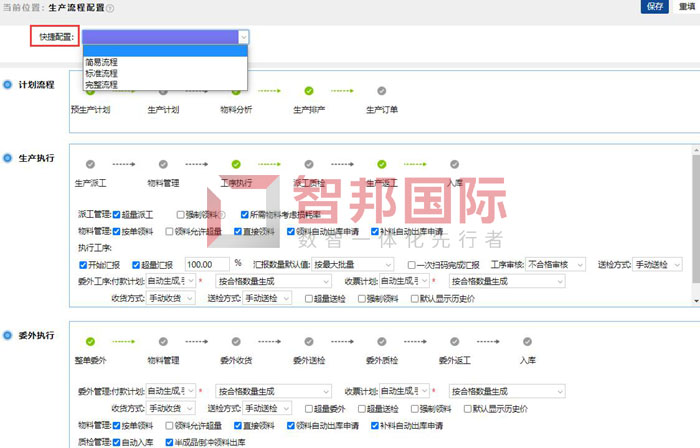The width and height of the screenshot is (700, 448).
Task: Toggle the 超量派工 checkbox
Action: click(117, 214)
